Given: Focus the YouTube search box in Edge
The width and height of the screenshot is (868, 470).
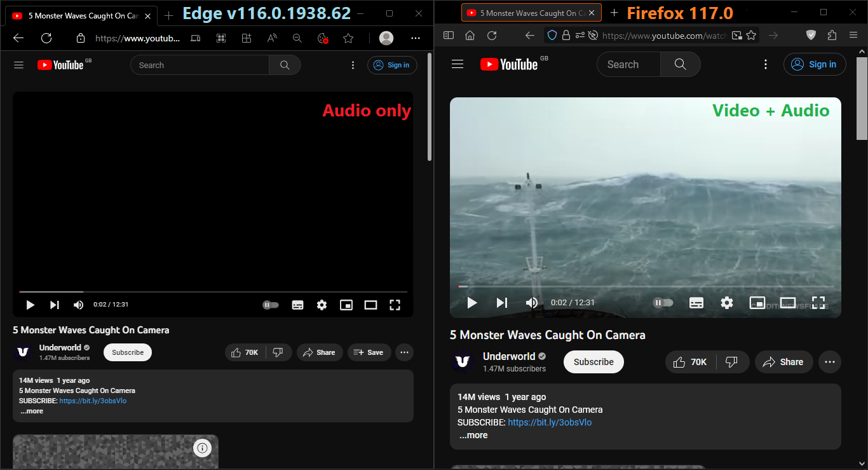Looking at the screenshot, I should (x=200, y=65).
